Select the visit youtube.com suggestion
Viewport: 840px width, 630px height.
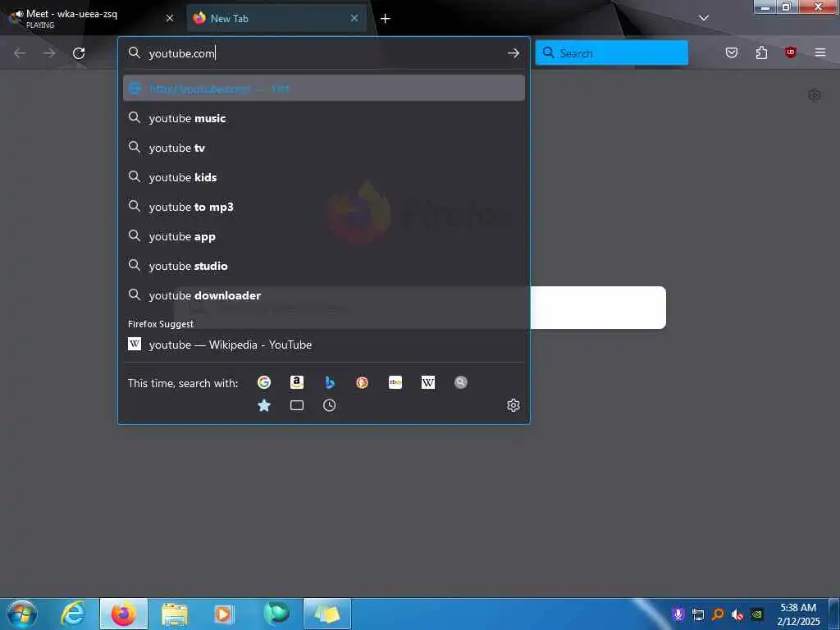click(x=324, y=89)
